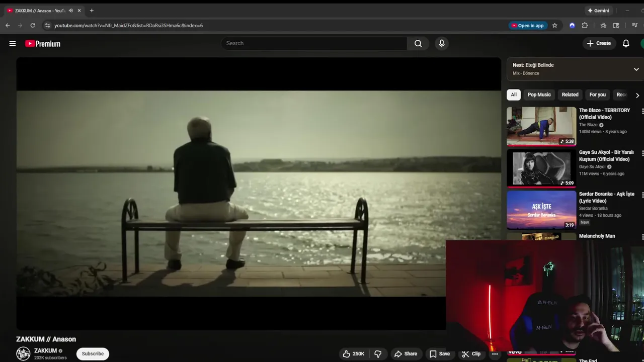Expand the Mix - Dönence playlist panel
The width and height of the screenshot is (644, 362).
pos(636,69)
